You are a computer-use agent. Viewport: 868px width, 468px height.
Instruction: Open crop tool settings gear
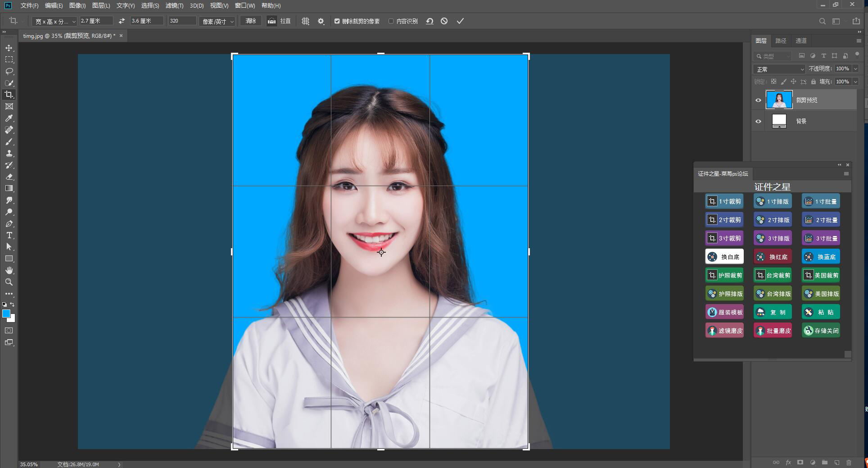point(321,21)
